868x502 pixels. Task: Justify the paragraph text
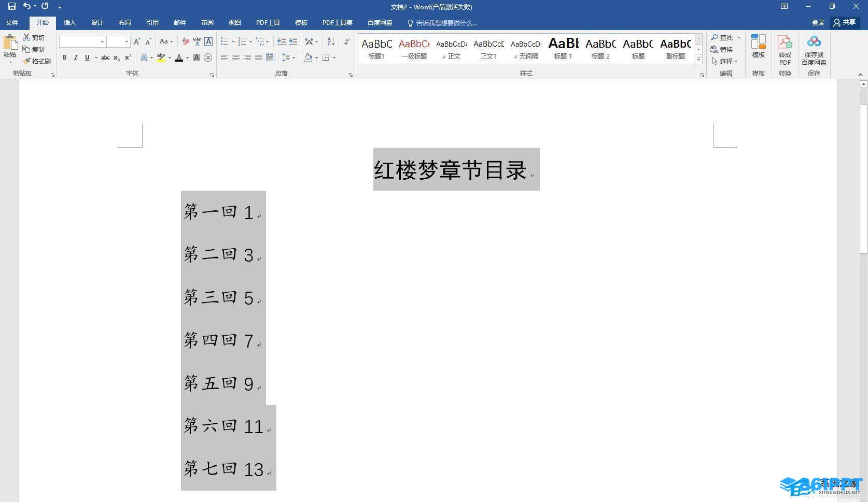pyautogui.click(x=259, y=58)
